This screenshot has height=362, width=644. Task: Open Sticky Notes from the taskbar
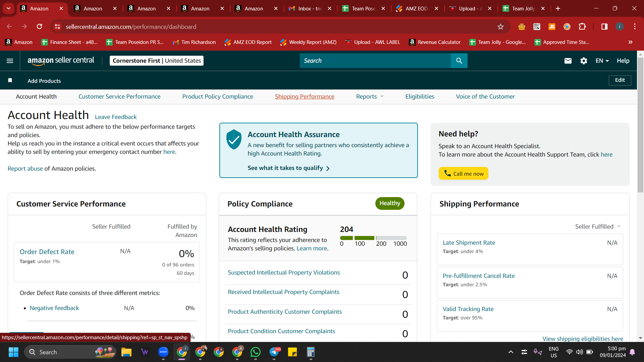point(292,352)
